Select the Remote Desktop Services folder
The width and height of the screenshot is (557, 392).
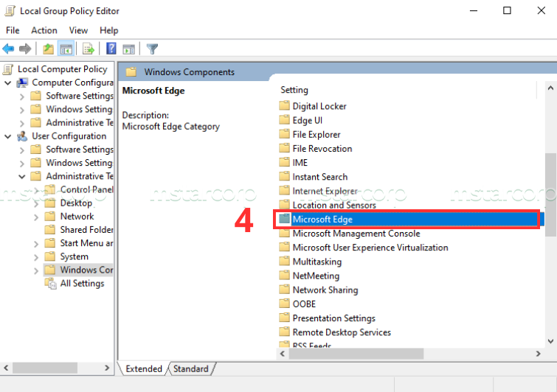tap(342, 332)
